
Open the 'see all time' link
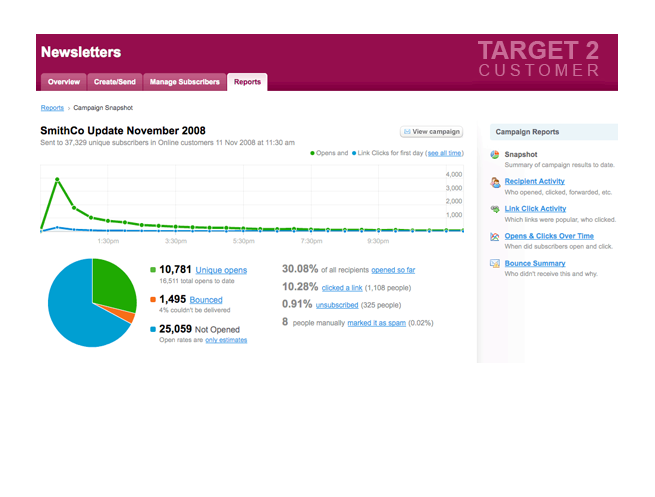(444, 153)
